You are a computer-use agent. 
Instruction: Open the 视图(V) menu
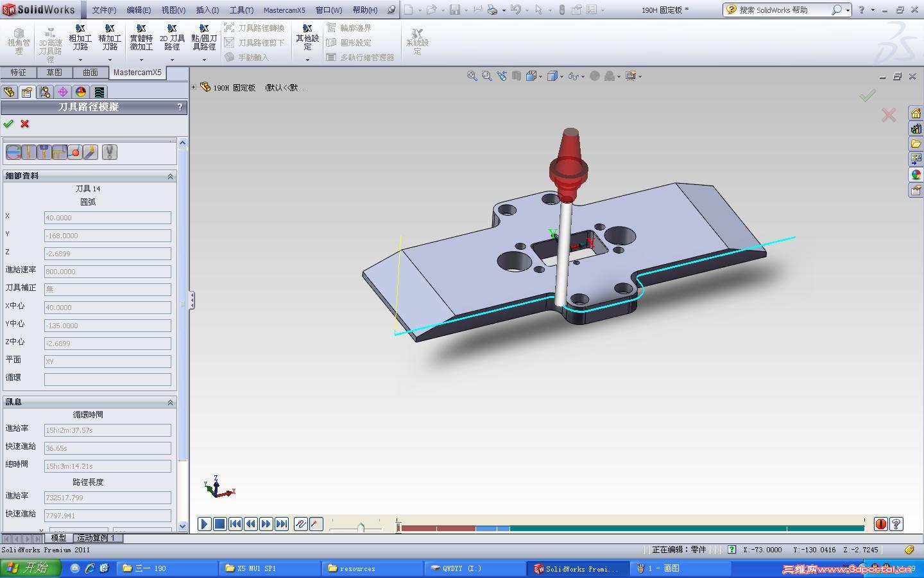click(173, 10)
